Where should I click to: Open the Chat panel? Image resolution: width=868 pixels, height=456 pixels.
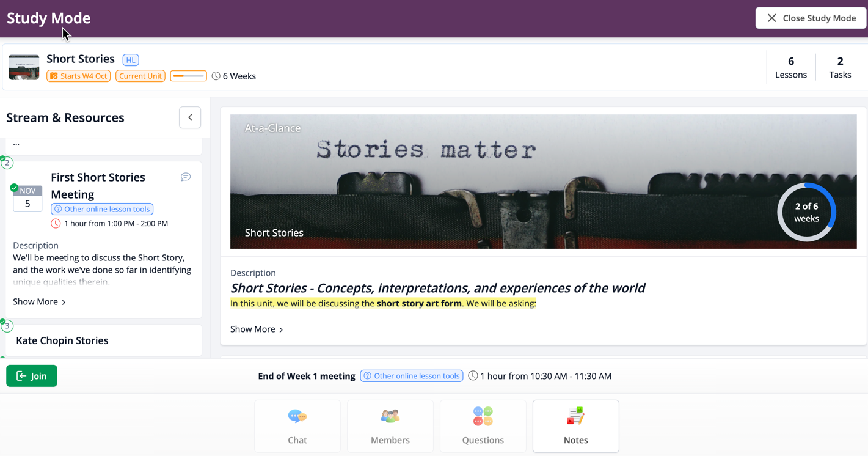pyautogui.click(x=297, y=426)
